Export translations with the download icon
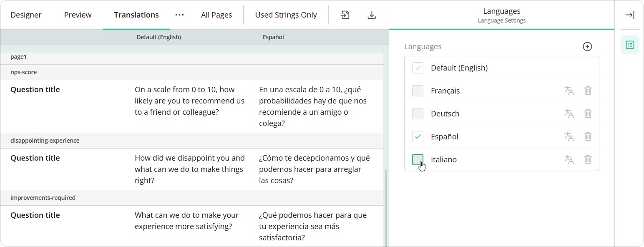Viewport: 644px width, 247px height. coord(371,15)
